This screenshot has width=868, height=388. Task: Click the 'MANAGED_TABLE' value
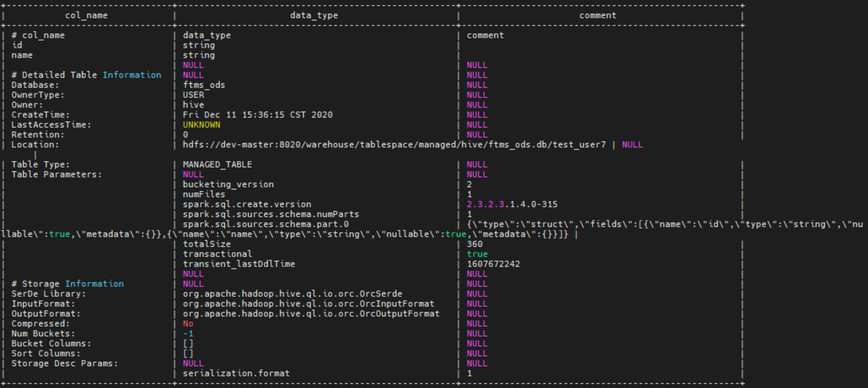217,165
